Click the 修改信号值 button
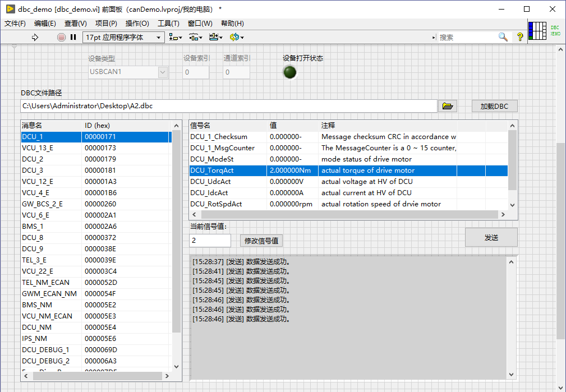Image resolution: width=566 pixels, height=392 pixels. pos(260,240)
